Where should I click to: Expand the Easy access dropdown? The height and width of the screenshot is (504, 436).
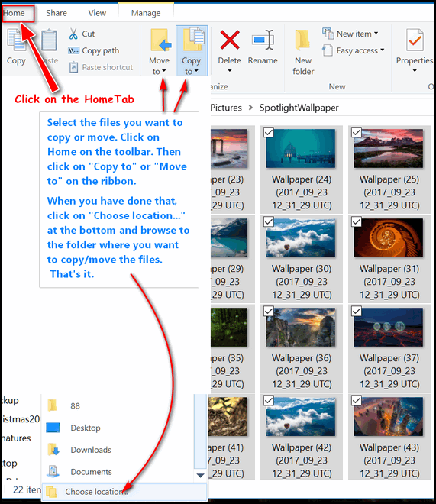383,50
